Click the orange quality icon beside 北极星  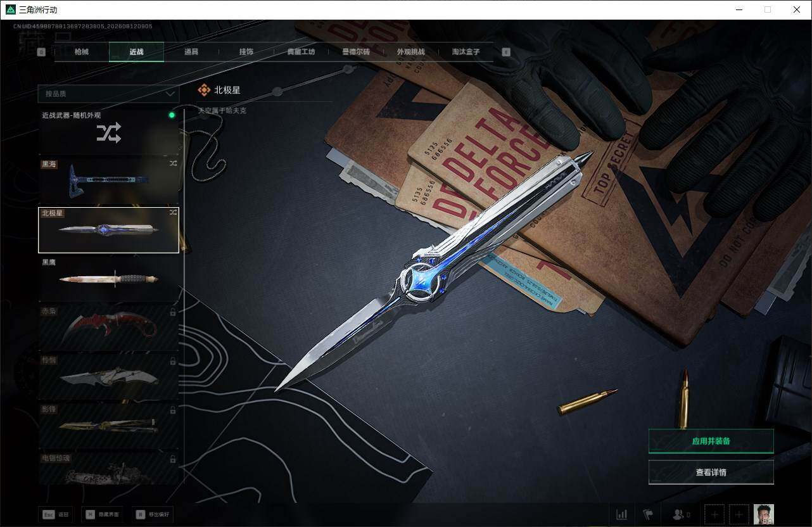(x=204, y=90)
